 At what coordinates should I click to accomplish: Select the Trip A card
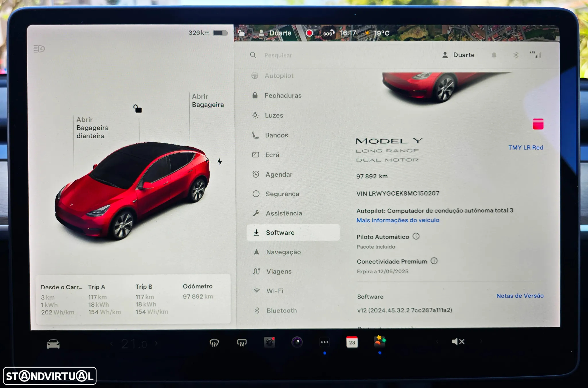click(105, 299)
